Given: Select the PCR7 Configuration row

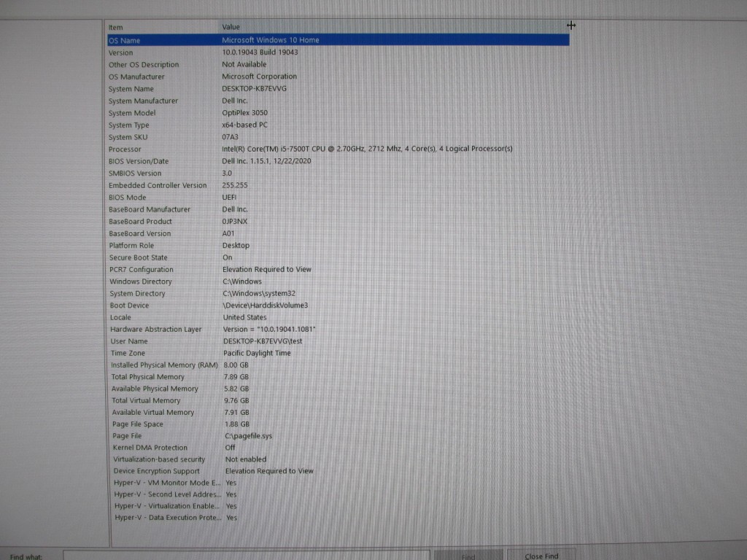Looking at the screenshot, I should (x=142, y=269).
